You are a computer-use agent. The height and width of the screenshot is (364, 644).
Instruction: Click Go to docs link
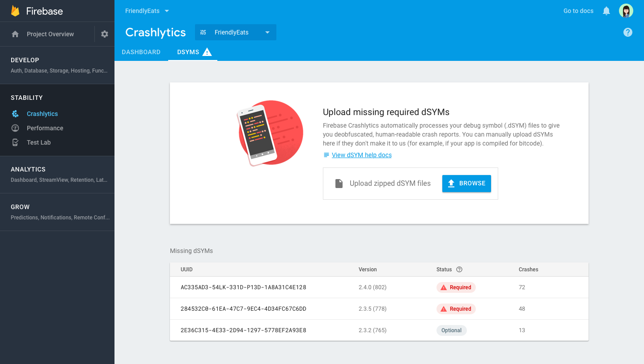coord(578,11)
